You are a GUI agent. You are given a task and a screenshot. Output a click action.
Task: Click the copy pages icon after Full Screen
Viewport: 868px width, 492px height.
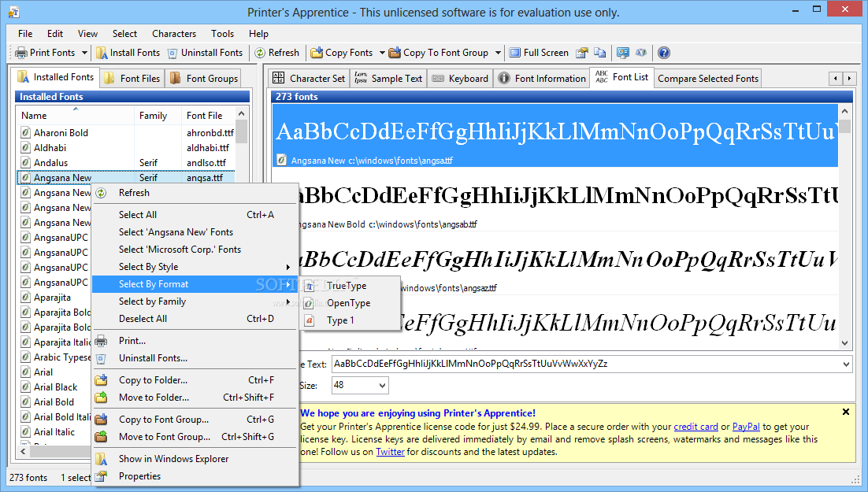600,53
